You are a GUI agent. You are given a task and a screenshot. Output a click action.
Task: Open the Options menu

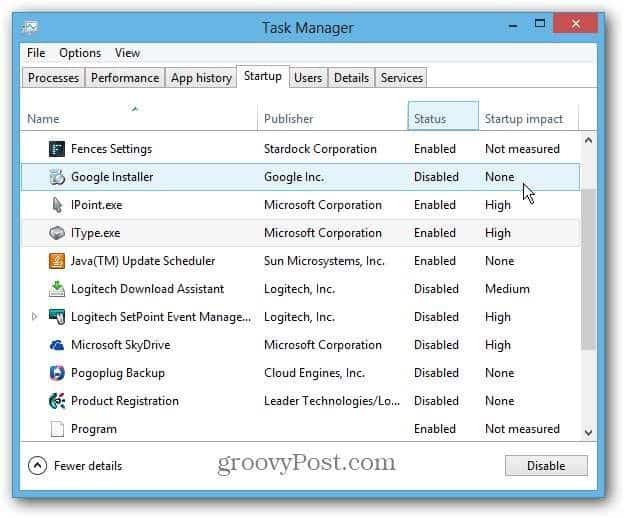[x=80, y=53]
